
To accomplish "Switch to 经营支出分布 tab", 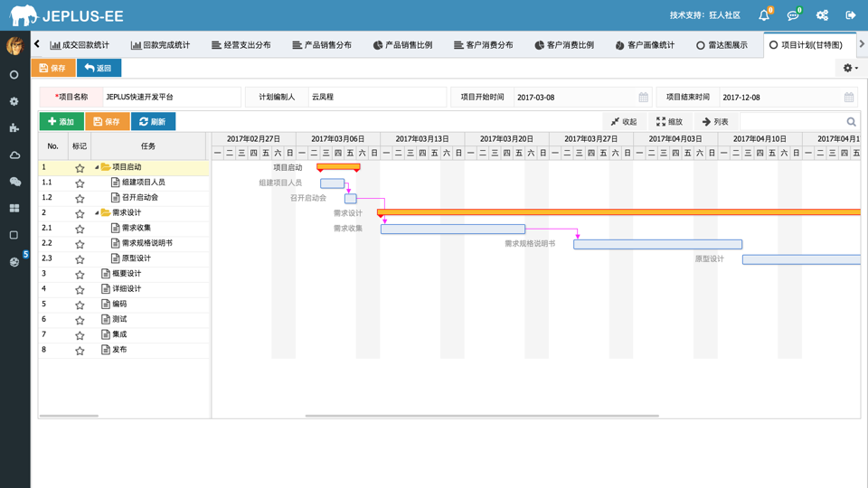I will (x=241, y=45).
